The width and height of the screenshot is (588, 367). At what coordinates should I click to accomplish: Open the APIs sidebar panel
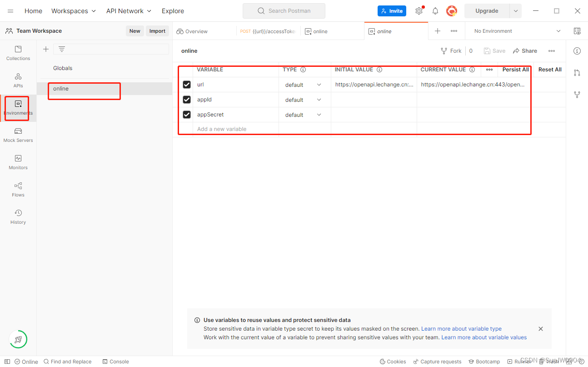tap(18, 80)
